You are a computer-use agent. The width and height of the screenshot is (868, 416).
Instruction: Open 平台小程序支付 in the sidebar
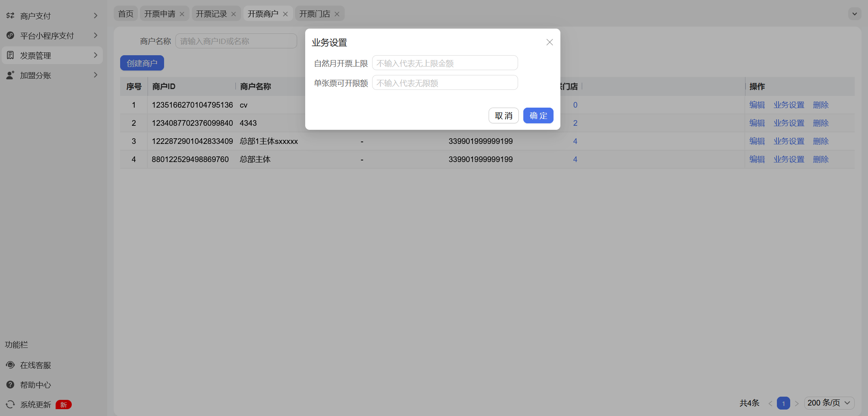52,35
